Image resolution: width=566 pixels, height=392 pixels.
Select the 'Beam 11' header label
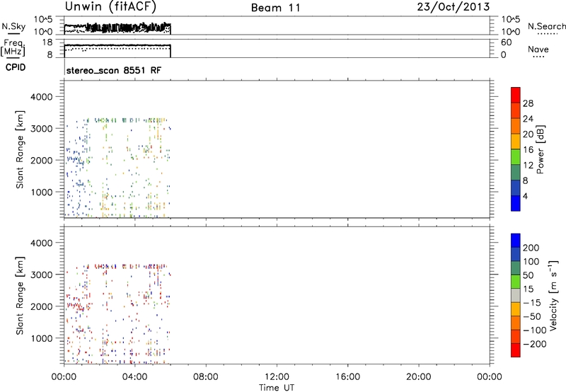point(276,8)
